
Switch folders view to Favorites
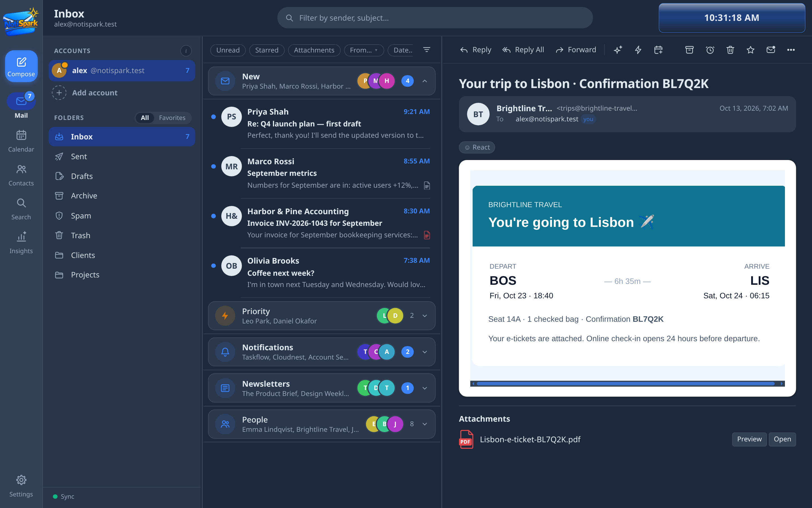coord(172,118)
